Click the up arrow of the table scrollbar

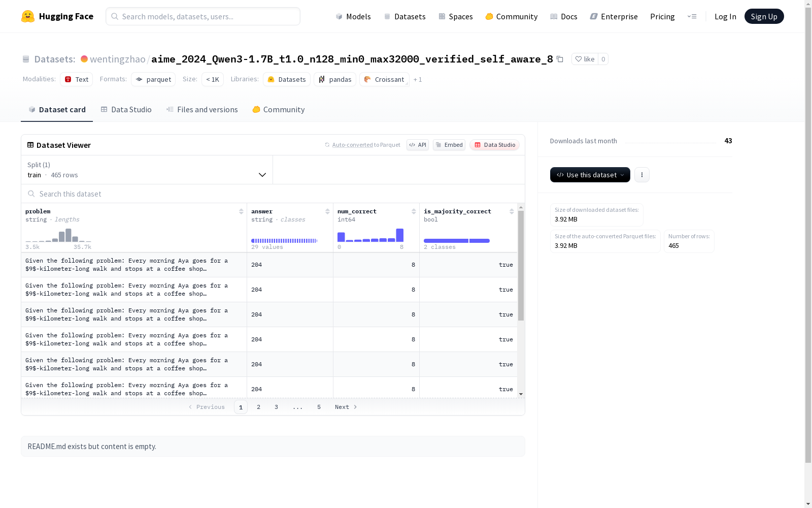tap(521, 207)
